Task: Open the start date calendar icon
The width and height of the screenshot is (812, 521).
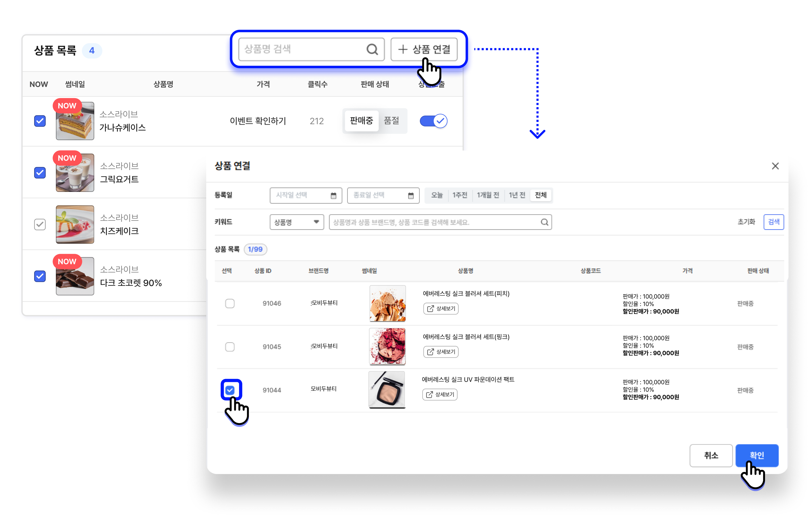Action: 333,196
